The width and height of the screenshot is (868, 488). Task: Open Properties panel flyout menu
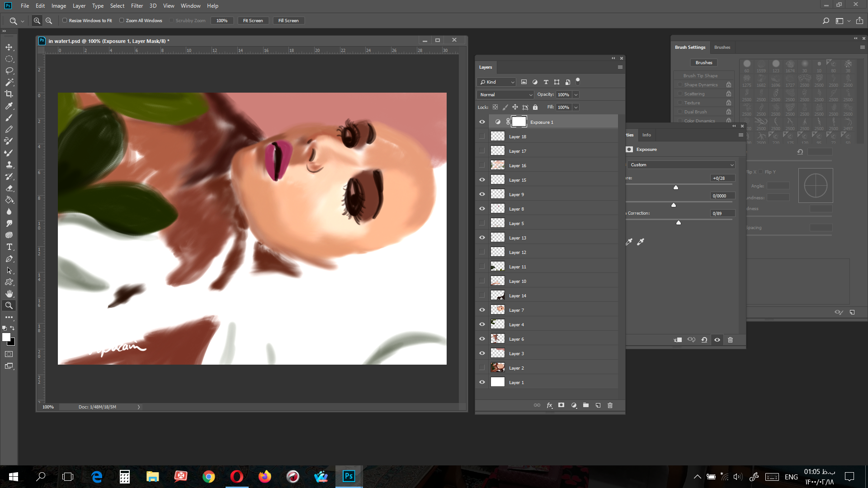click(x=741, y=135)
